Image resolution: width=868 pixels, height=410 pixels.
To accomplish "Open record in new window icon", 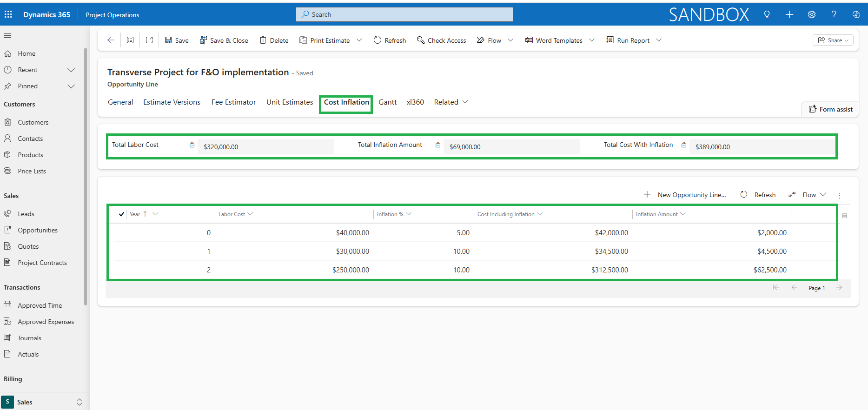I will [x=149, y=40].
